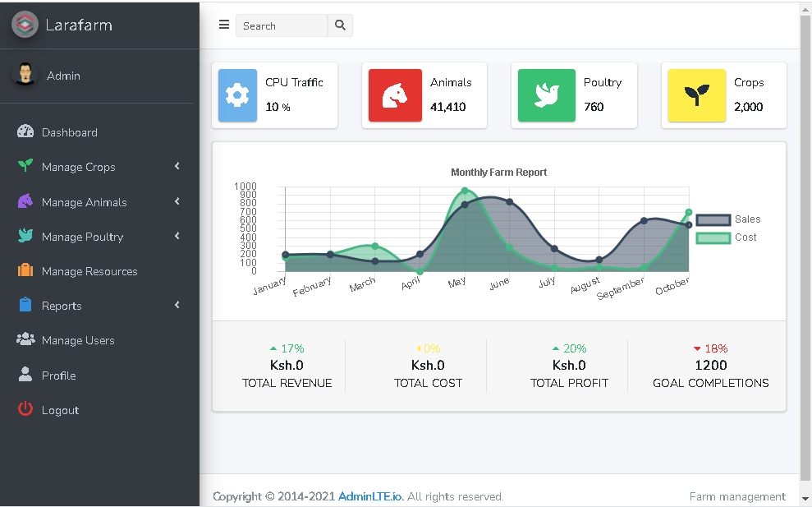The image size is (812, 507).
Task: Select the Manage Crops leaf icon
Action: (25, 167)
